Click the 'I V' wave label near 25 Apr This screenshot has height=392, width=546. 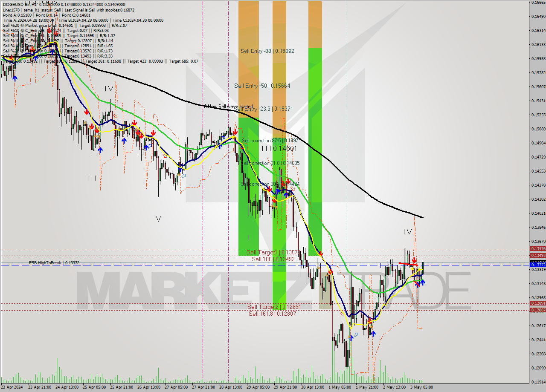109,89
